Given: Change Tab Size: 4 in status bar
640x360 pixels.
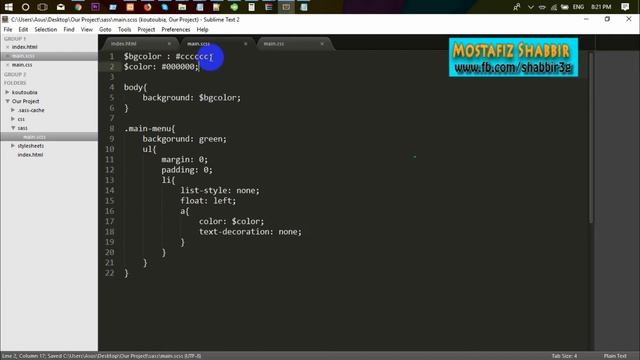Looking at the screenshot, I should click(x=564, y=356).
